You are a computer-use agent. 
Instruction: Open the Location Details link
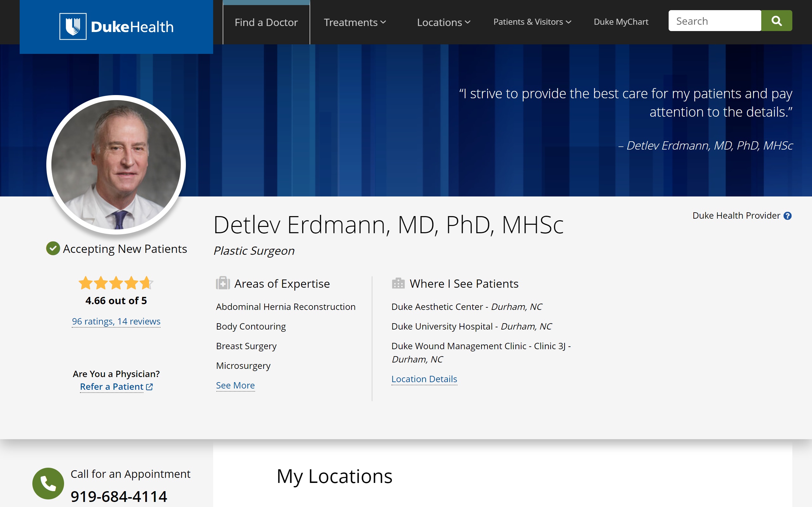[x=424, y=379]
